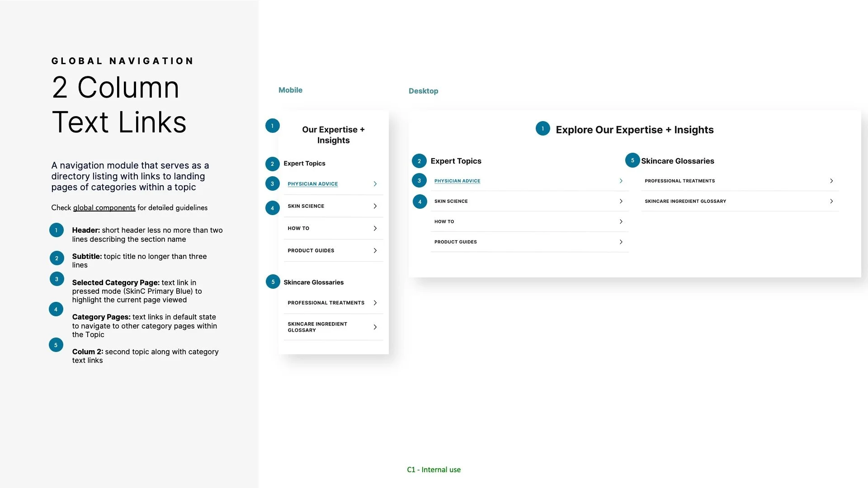Open global components link in description
Screen dimensions: 868x488
pyautogui.click(x=104, y=208)
